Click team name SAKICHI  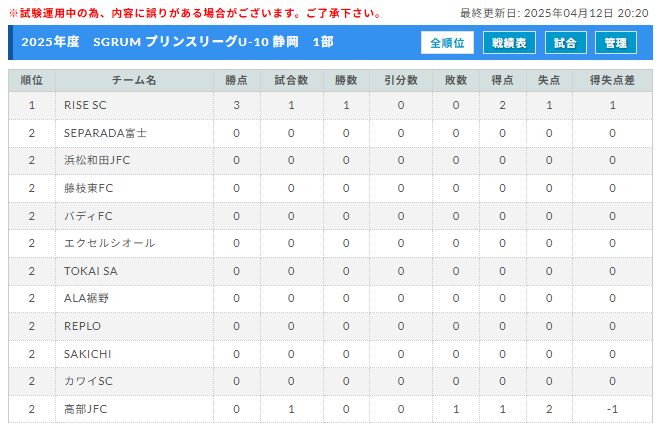coord(87,354)
